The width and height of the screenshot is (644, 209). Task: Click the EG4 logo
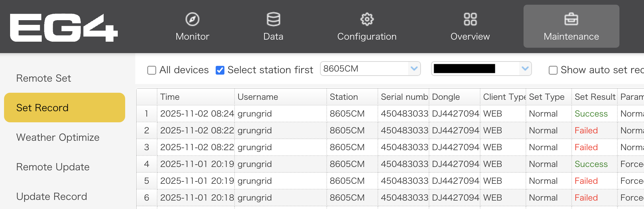pyautogui.click(x=64, y=28)
